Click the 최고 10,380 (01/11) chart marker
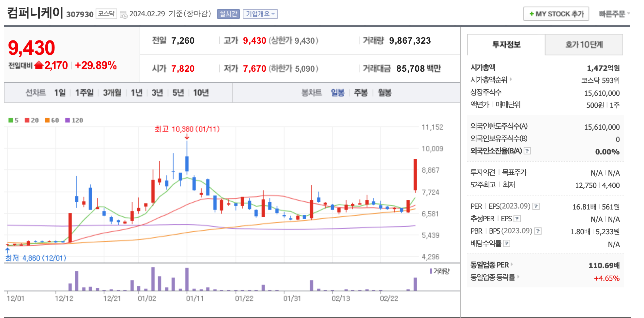 tap(187, 129)
